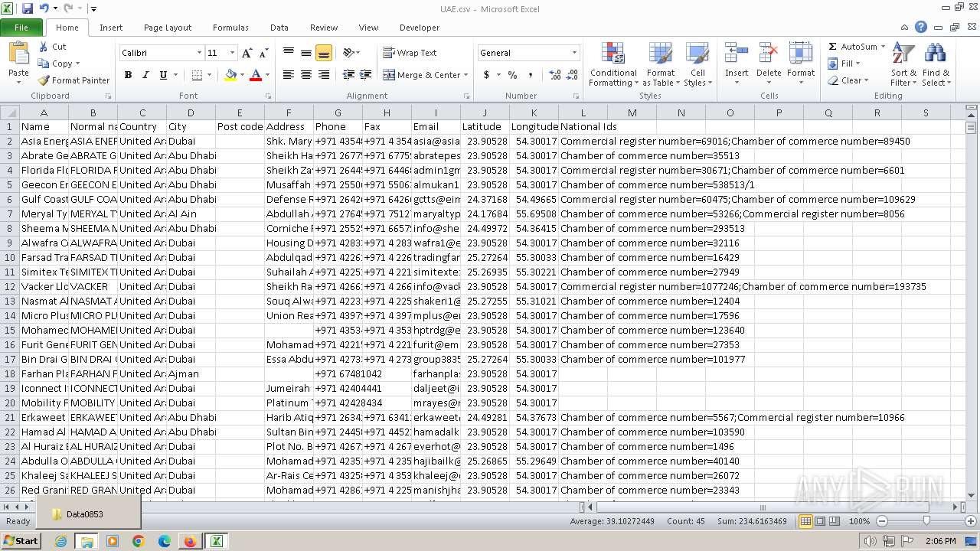Save the workbook from Quick Access
The image size is (980, 551).
click(28, 8)
